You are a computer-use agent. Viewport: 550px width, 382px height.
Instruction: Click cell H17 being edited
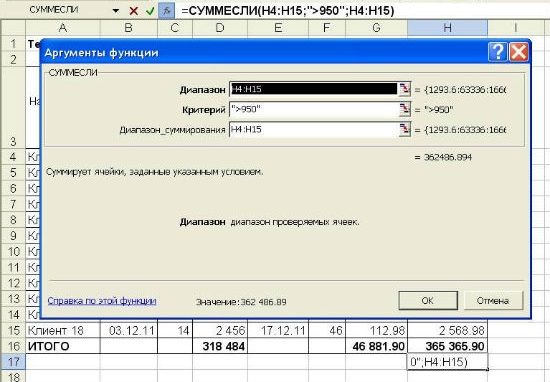448,362
